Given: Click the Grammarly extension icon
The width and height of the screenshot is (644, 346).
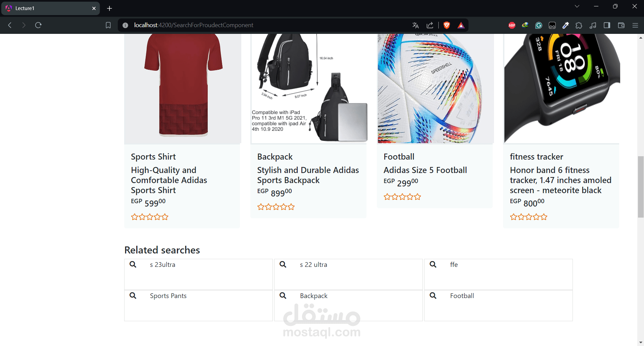Looking at the screenshot, I should pos(539,25).
